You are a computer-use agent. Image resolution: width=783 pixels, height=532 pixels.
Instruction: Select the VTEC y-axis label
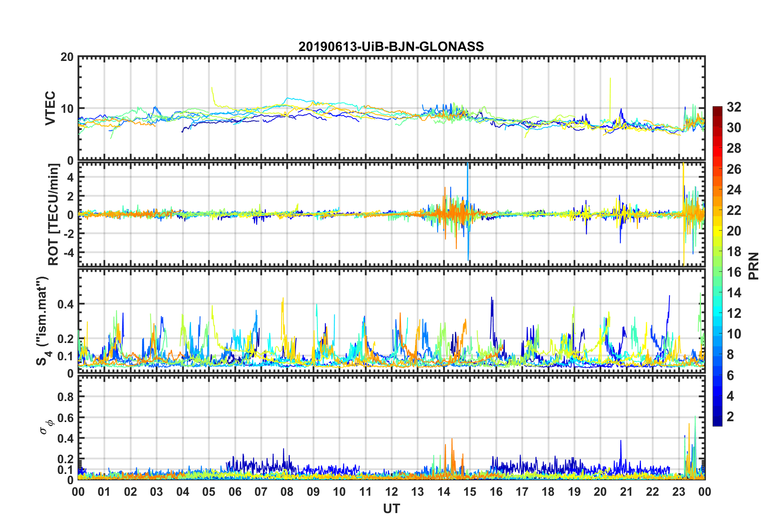pos(50,108)
